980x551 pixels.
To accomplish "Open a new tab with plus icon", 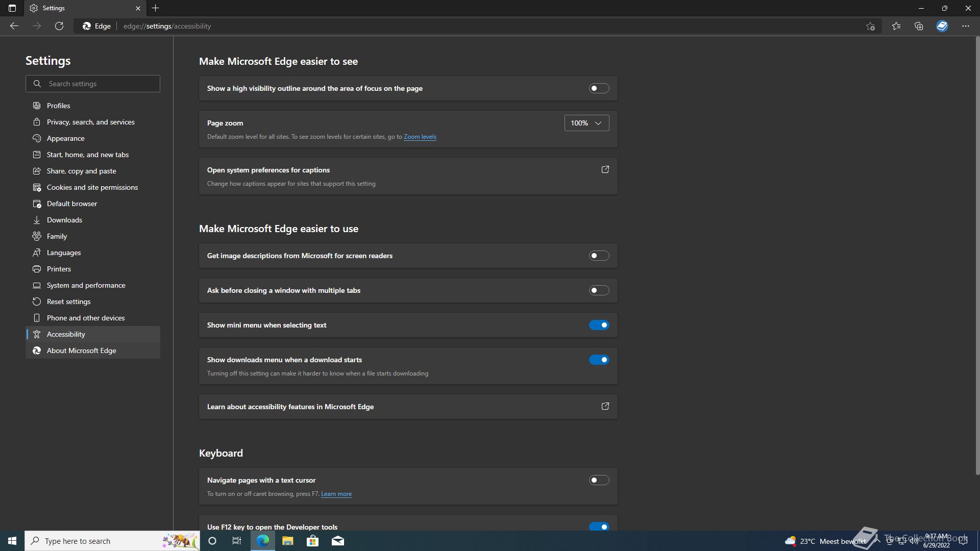I will pos(156,8).
